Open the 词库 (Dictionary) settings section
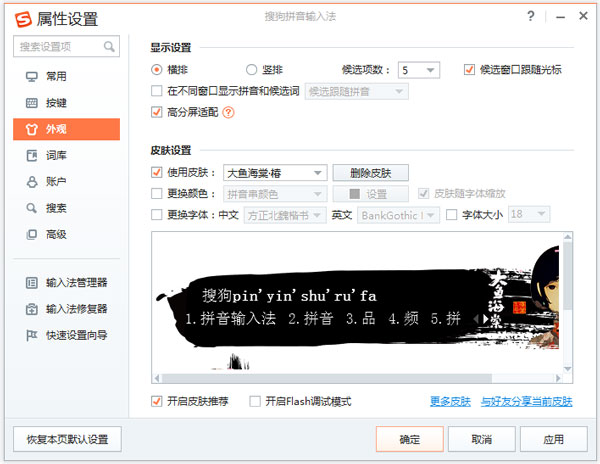 point(56,155)
